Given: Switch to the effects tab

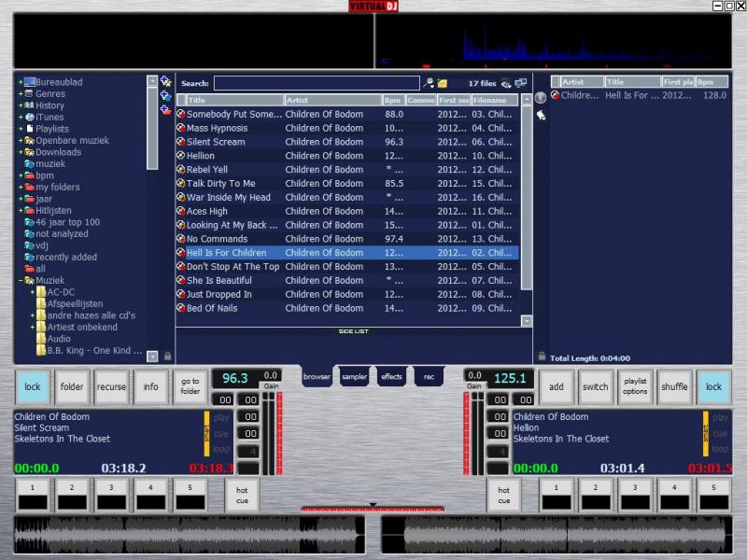Looking at the screenshot, I should coord(391,377).
